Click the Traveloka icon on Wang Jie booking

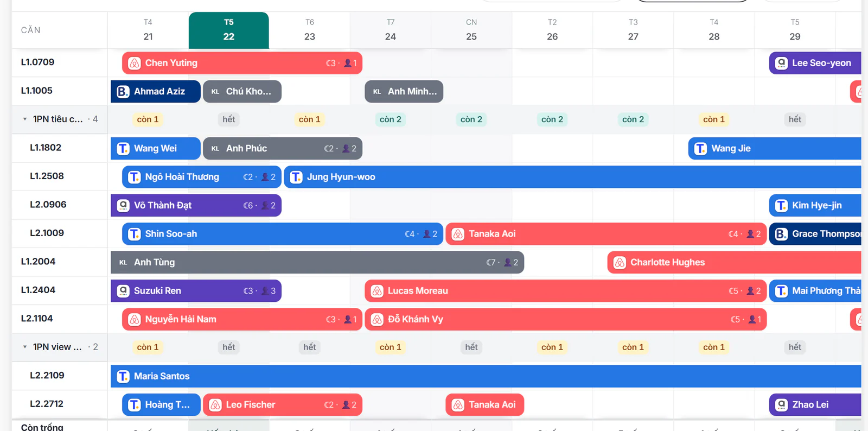tap(700, 149)
